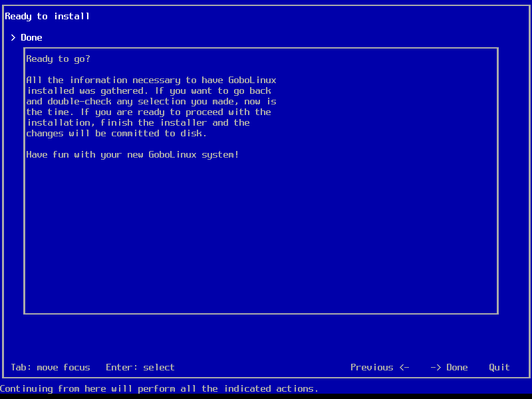Click the line starting and double-check any selection
Image resolution: width=532 pixels, height=399 pixels.
pyautogui.click(x=151, y=101)
